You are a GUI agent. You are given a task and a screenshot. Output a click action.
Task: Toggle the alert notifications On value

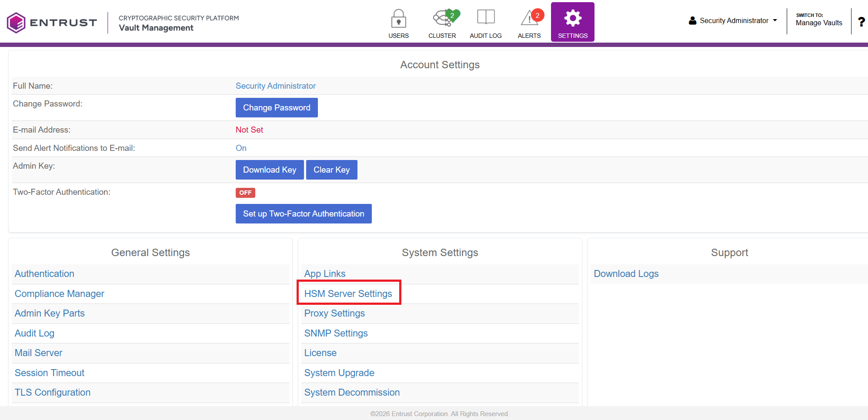241,148
